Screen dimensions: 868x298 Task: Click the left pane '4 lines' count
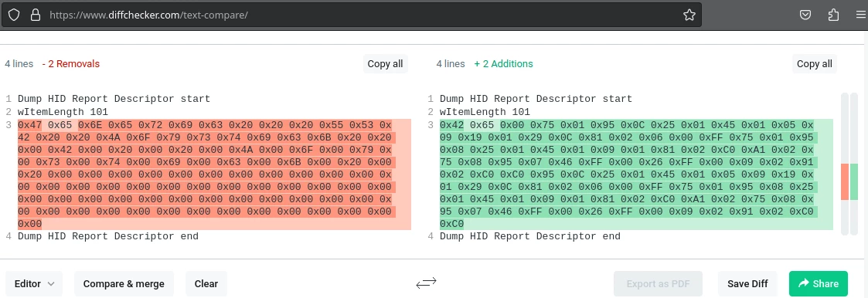pyautogui.click(x=19, y=63)
